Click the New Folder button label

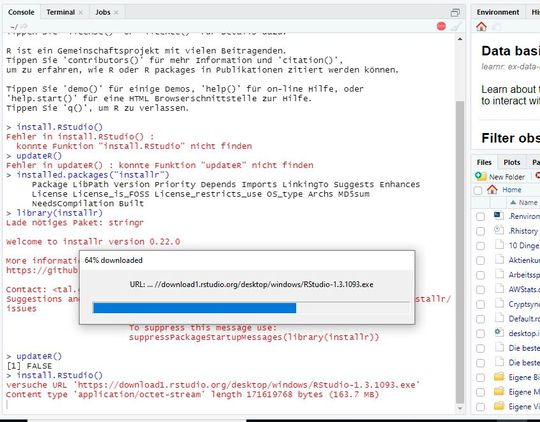[x=507, y=177]
